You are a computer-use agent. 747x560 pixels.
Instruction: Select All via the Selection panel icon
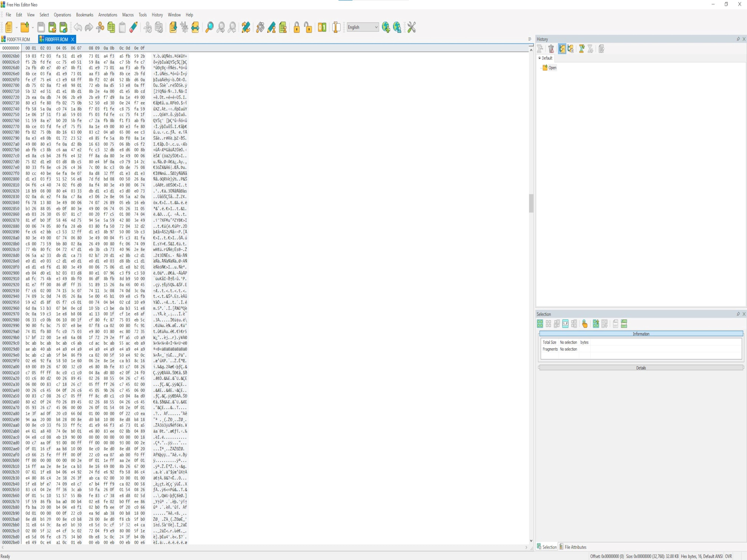tap(540, 324)
